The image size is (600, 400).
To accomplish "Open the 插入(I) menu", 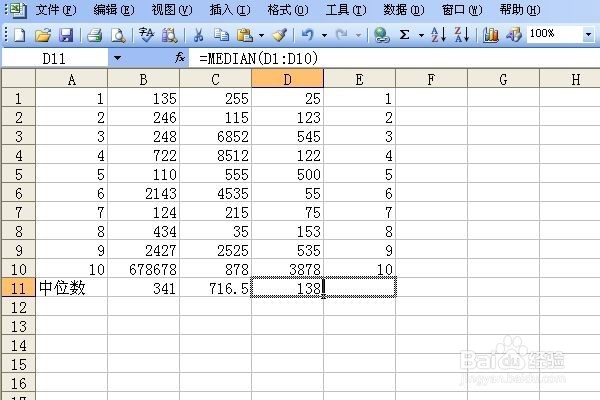I will pyautogui.click(x=230, y=10).
